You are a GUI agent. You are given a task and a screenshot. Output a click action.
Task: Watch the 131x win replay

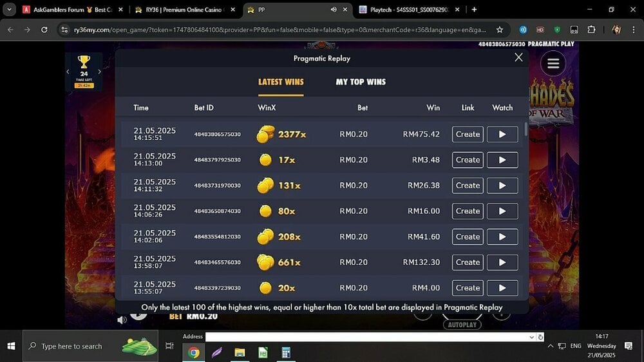click(x=502, y=186)
